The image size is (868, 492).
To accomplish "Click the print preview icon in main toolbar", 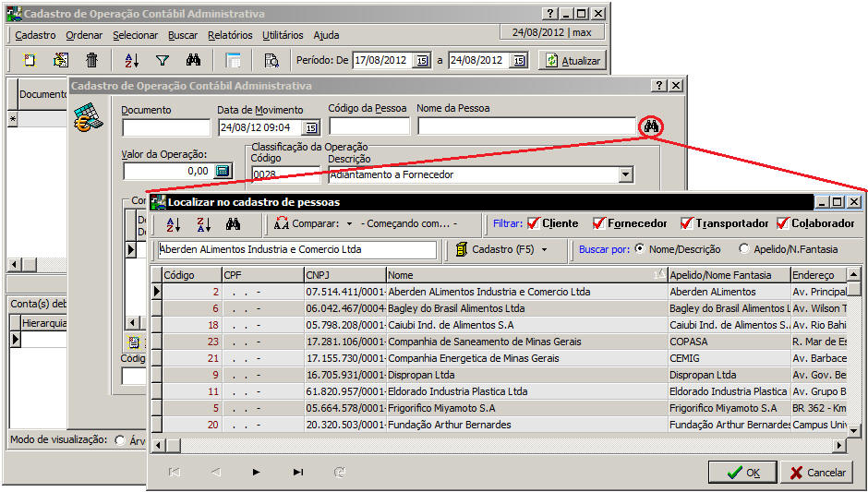I will (x=271, y=61).
